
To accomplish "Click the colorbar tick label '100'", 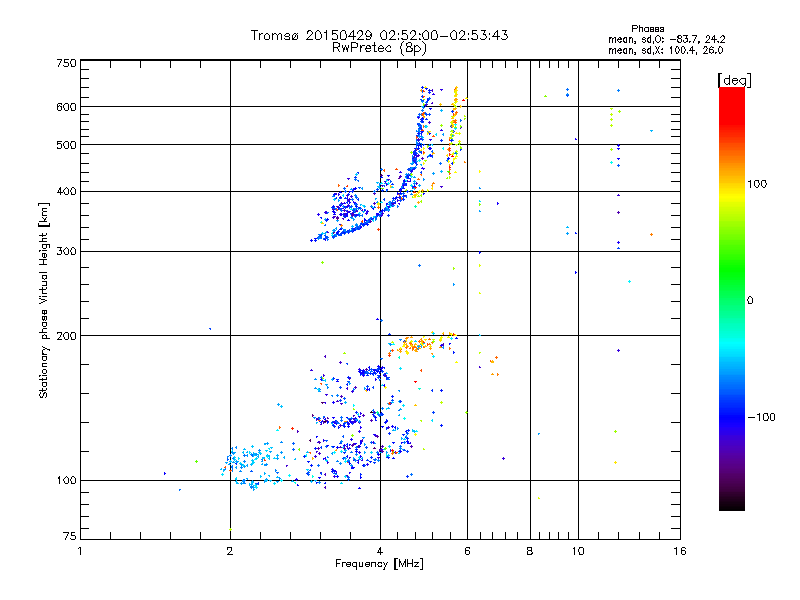I will tap(757, 184).
